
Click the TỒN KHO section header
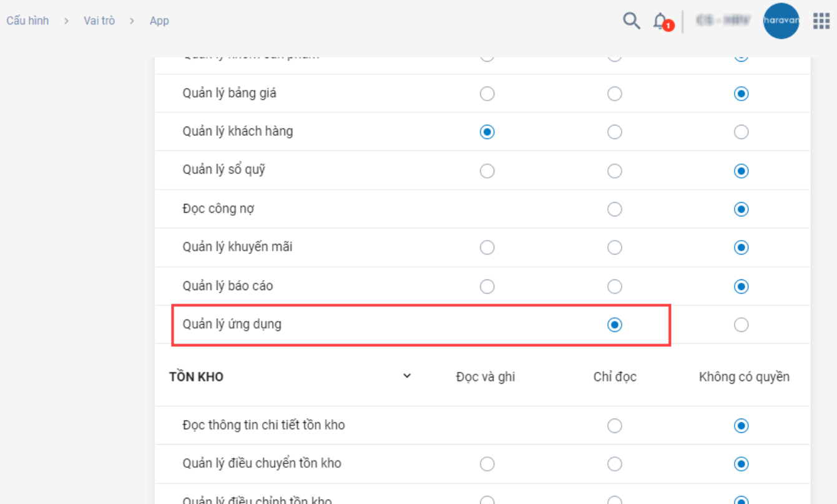click(x=197, y=377)
